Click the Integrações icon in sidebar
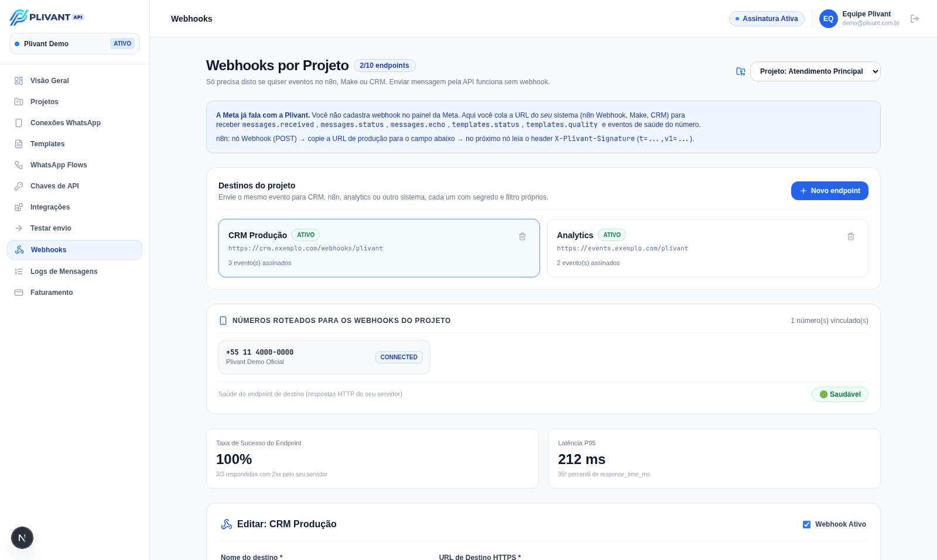The width and height of the screenshot is (937, 560). point(19,207)
